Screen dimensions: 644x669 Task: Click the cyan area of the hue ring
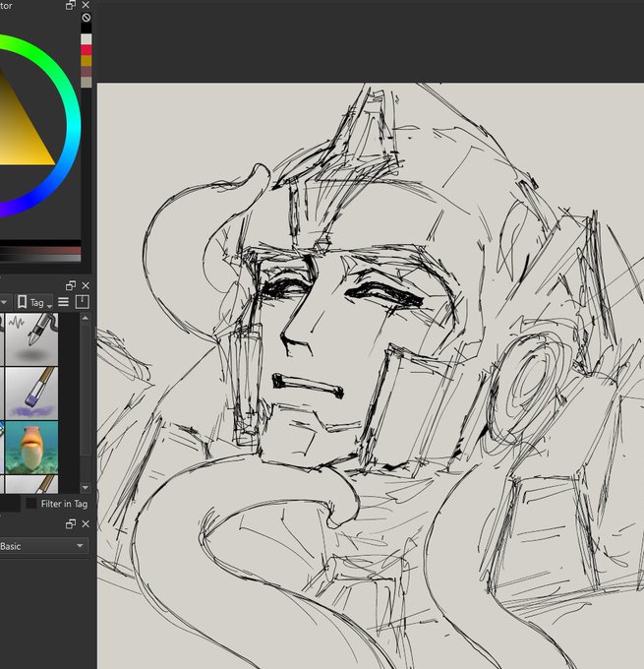pos(73,128)
